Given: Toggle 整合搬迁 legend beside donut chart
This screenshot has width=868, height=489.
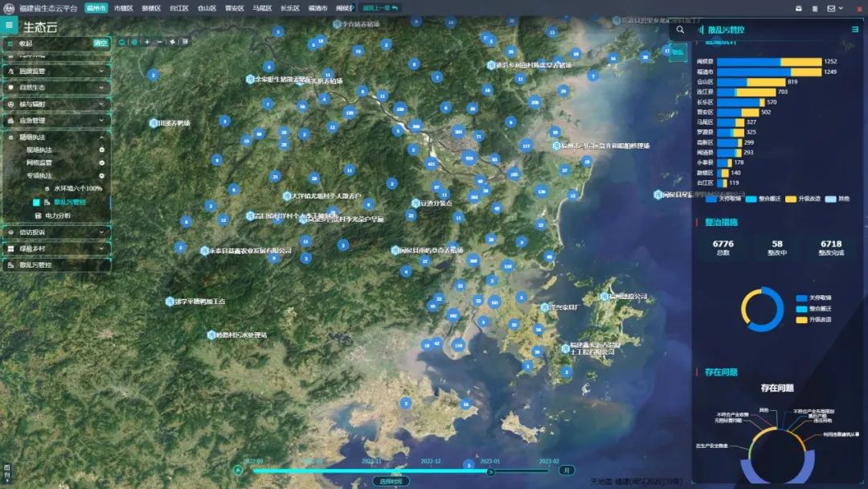Looking at the screenshot, I should [x=813, y=309].
